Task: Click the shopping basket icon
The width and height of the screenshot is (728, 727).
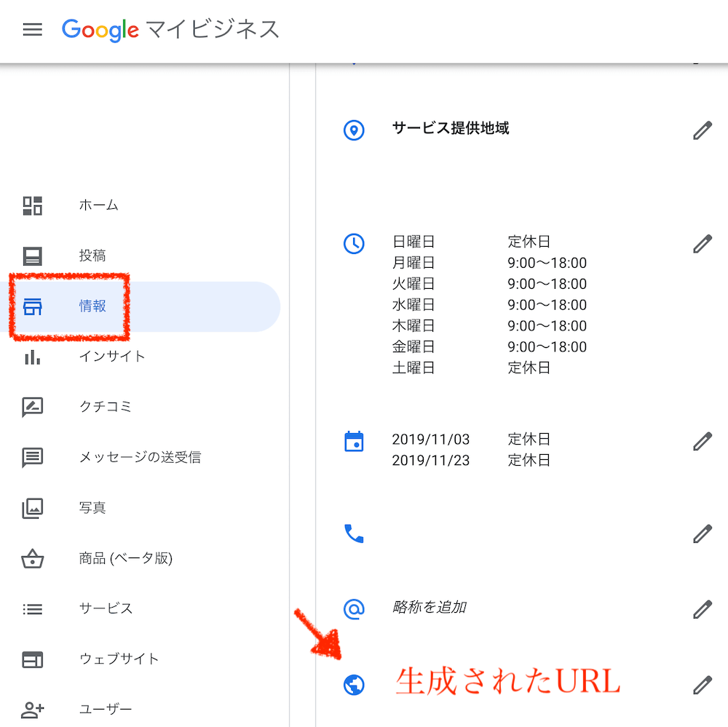Action: [x=33, y=558]
